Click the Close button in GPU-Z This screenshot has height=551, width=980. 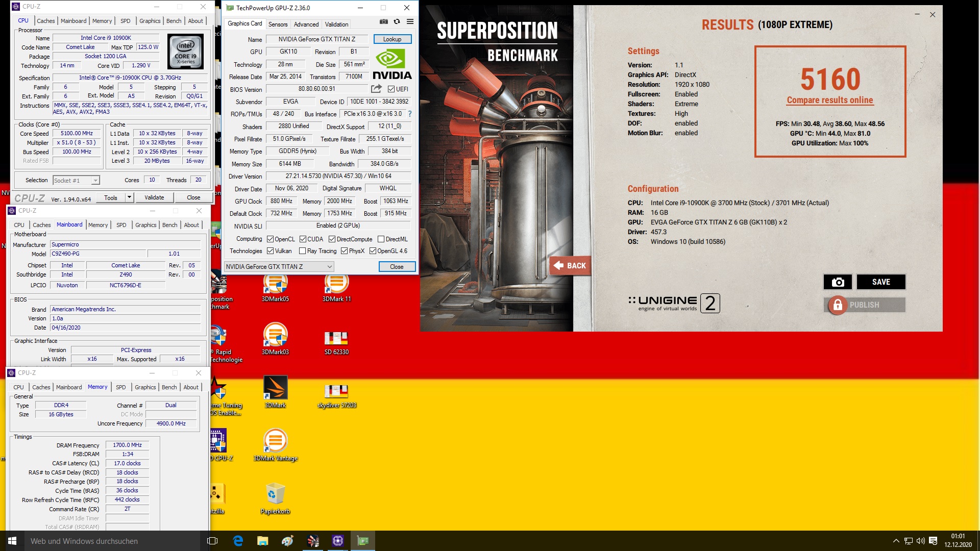coord(397,267)
